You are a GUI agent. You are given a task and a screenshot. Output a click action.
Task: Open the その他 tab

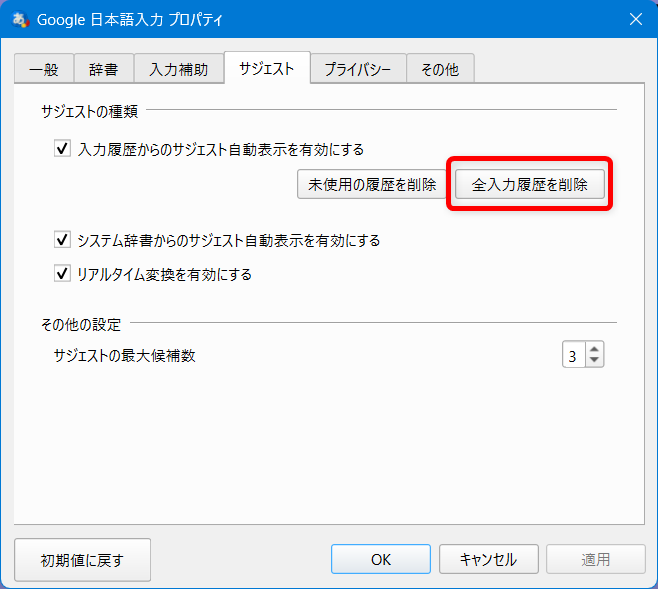440,69
